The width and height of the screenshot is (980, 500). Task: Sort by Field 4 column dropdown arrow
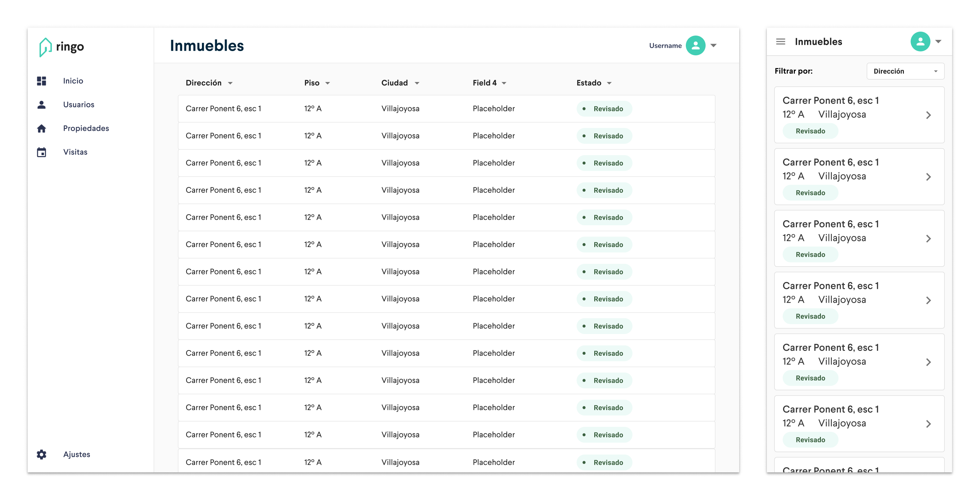[504, 83]
